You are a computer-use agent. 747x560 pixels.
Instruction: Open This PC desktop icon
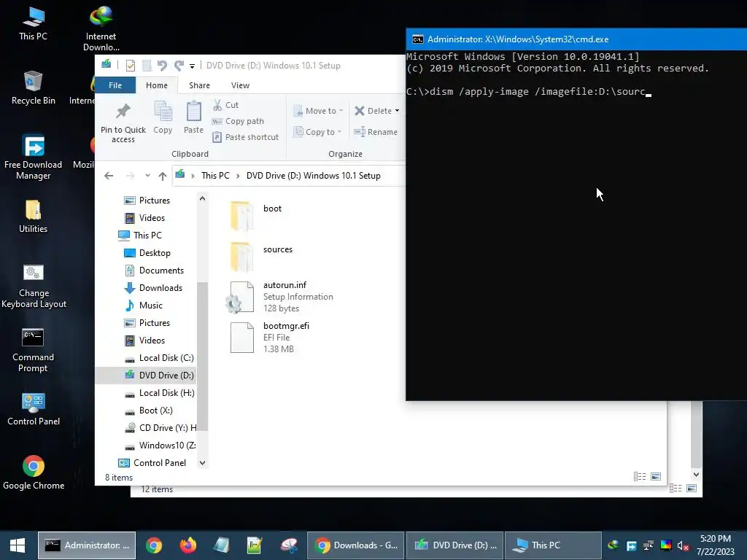tap(33, 24)
